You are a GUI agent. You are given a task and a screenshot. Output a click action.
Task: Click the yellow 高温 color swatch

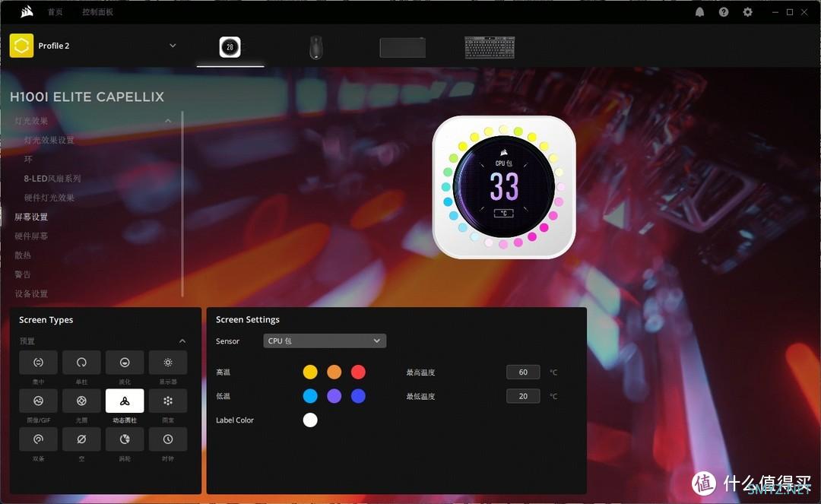310,372
